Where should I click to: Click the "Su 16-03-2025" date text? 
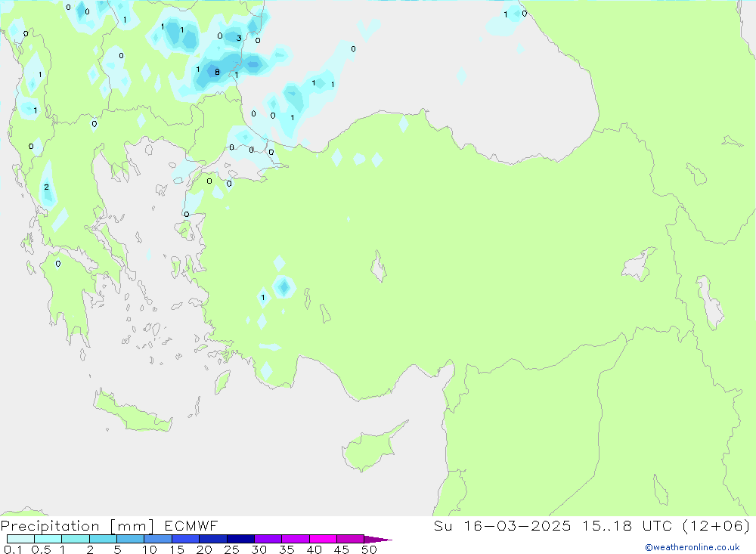503,525
